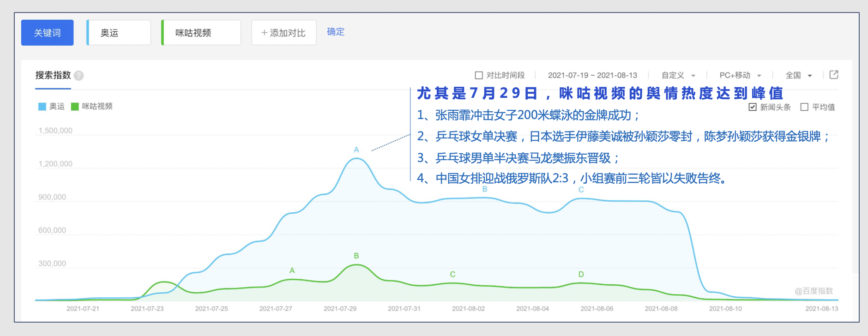This screenshot has width=868, height=336.
Task: Click the export icon at top right
Action: coord(834,75)
